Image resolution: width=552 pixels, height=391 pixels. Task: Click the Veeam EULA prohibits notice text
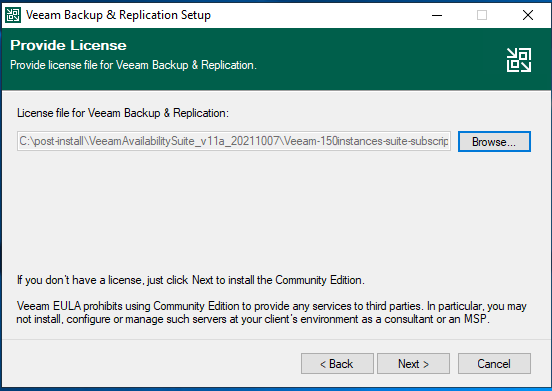[271, 313]
